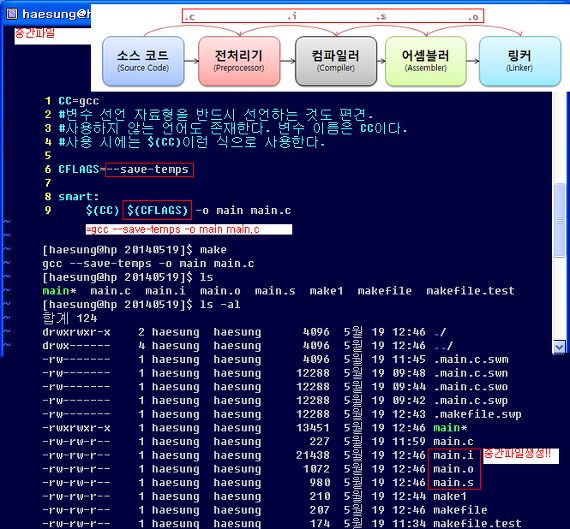This screenshot has width=570, height=529.
Task: Click the .main.c.swm file name
Action: click(x=470, y=359)
